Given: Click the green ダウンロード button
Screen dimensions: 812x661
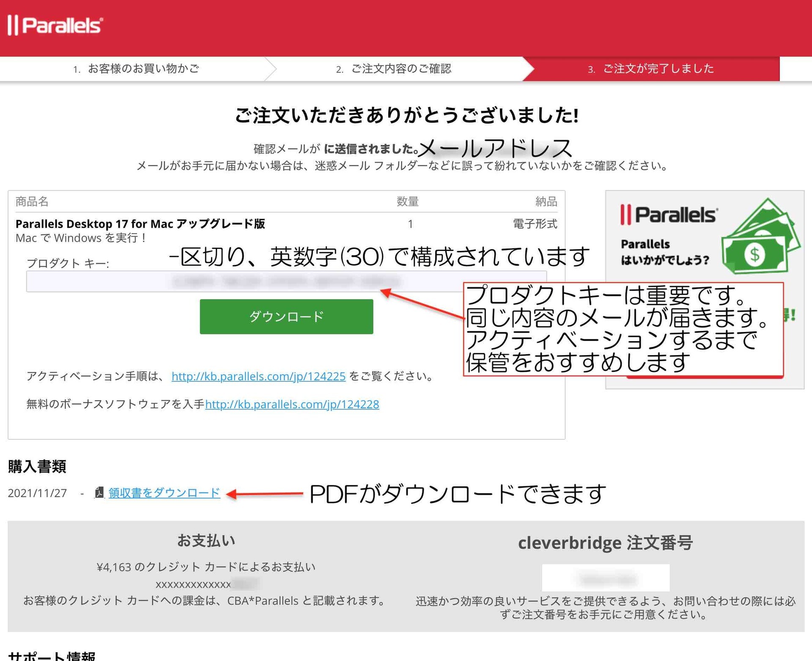Looking at the screenshot, I should pos(286,317).
